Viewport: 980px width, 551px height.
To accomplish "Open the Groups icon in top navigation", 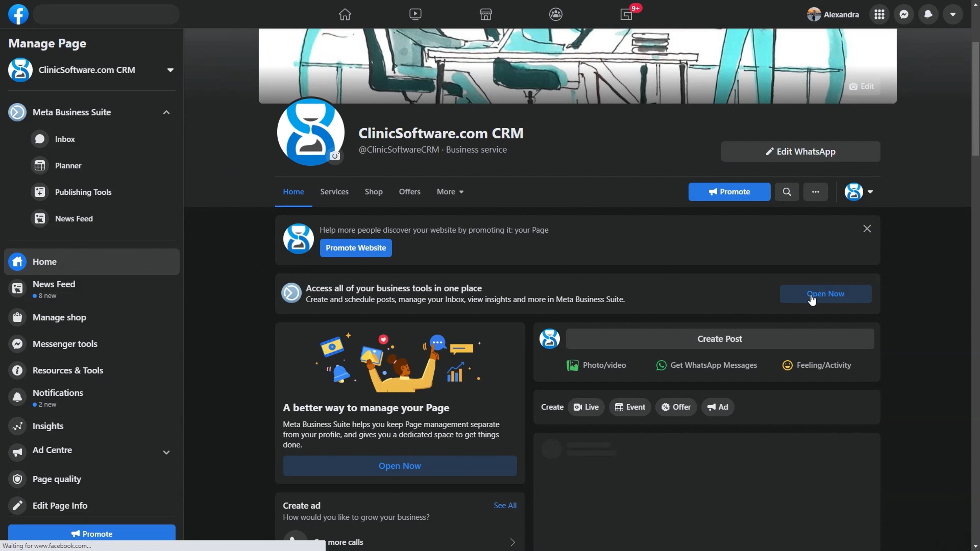I will pyautogui.click(x=555, y=14).
